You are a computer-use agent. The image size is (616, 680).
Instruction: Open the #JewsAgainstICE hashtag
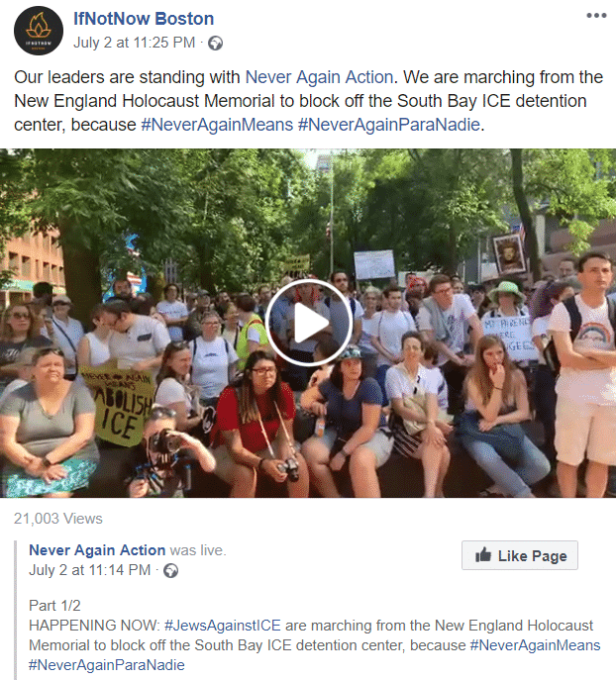223,626
